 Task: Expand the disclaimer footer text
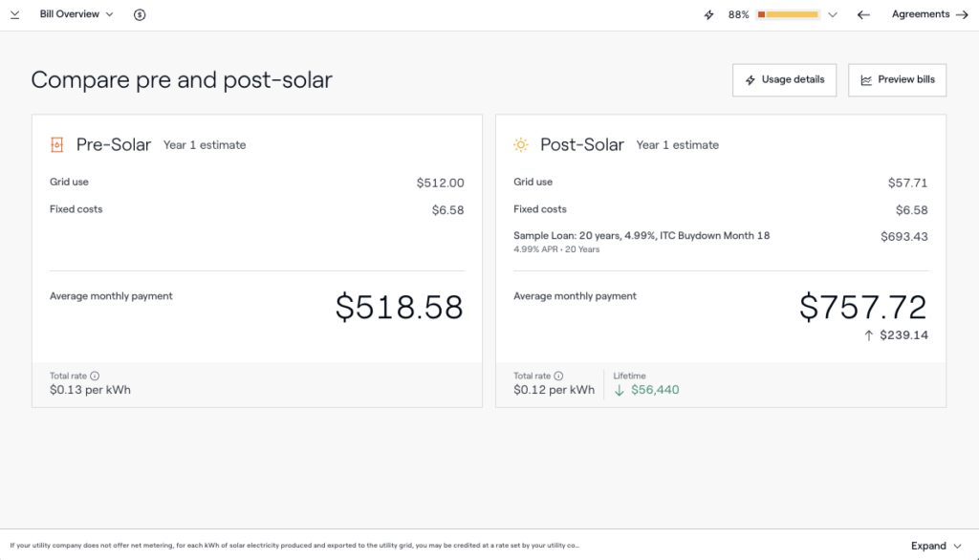[x=936, y=546]
